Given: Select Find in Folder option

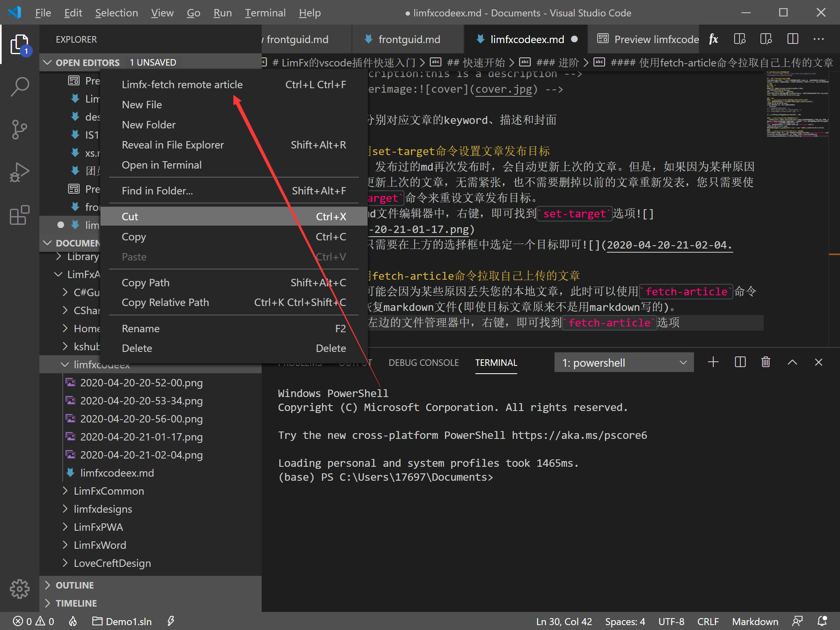Looking at the screenshot, I should [234, 191].
